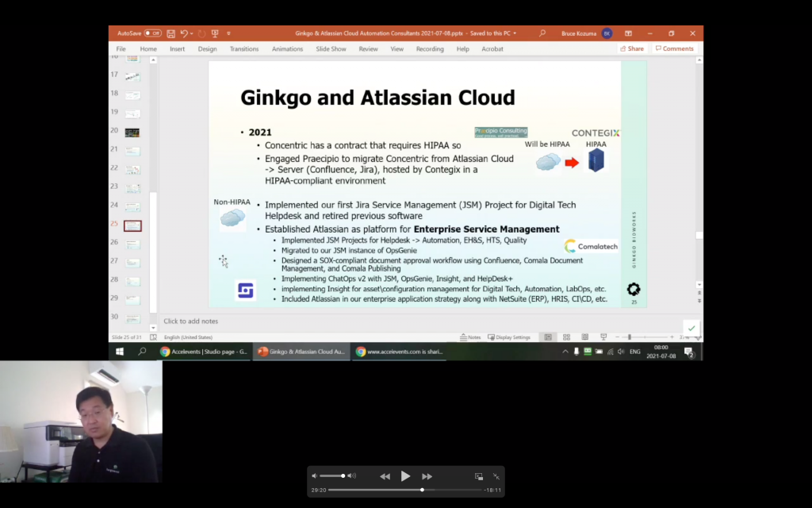Image resolution: width=812 pixels, height=508 pixels.
Task: Click the Windows taskbar search icon
Action: click(142, 352)
